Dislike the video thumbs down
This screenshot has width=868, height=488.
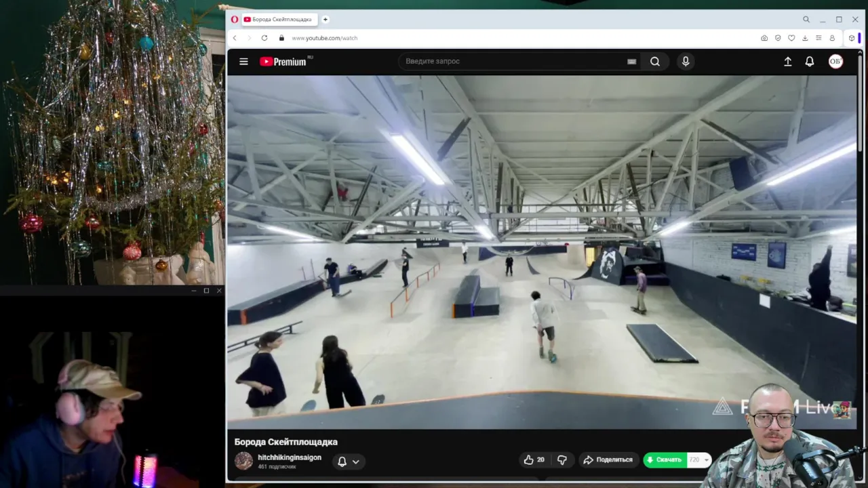click(562, 460)
